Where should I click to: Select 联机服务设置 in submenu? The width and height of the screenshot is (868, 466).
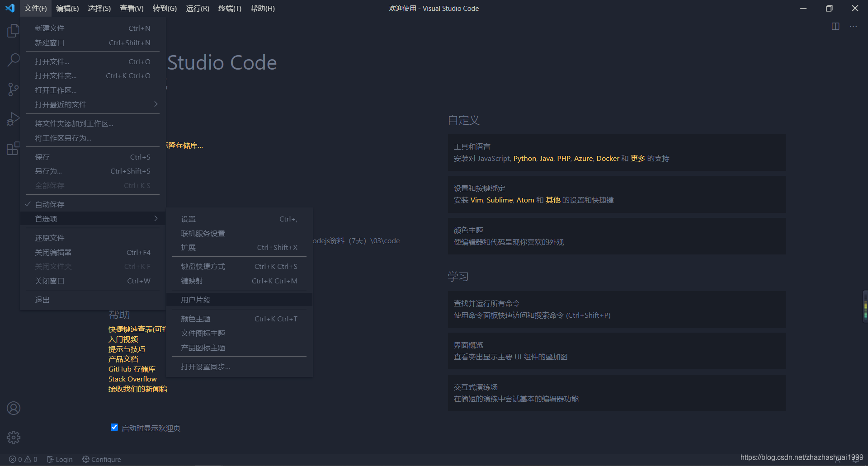[239, 233]
